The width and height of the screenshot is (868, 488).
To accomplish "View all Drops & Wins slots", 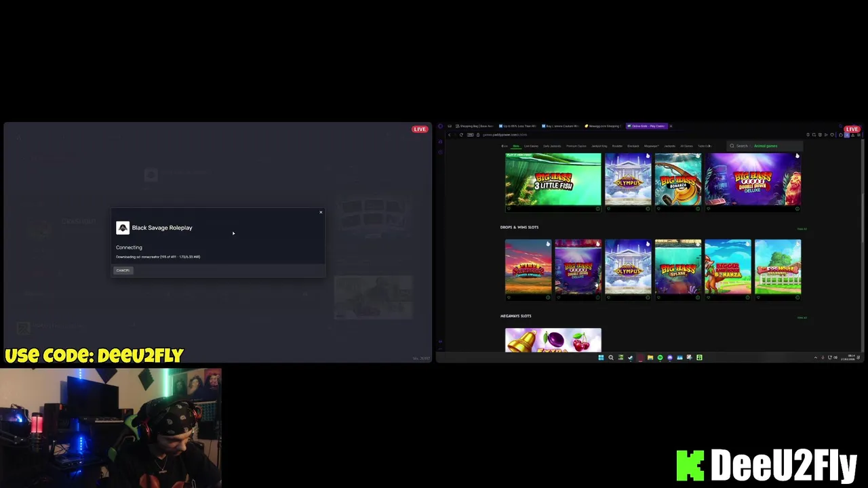I will pos(802,229).
